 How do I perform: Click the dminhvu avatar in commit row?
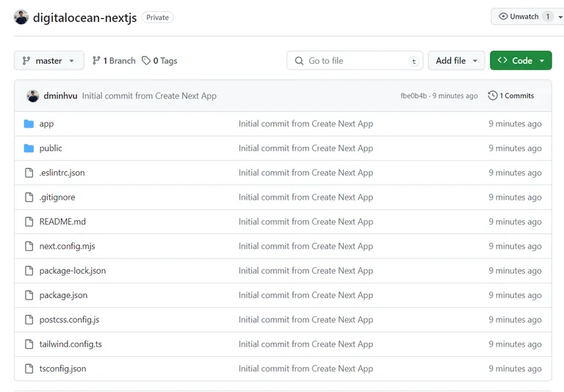point(33,95)
